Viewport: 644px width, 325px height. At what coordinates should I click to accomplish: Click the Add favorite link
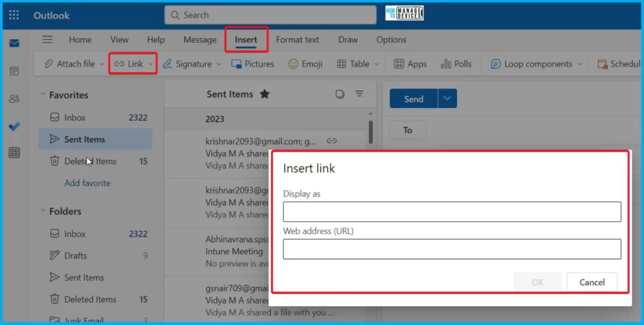87,183
